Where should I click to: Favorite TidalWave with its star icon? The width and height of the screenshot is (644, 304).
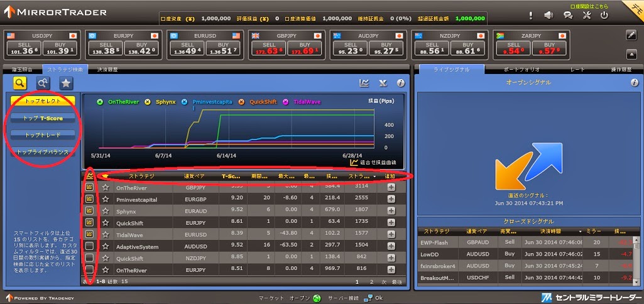[x=106, y=234]
